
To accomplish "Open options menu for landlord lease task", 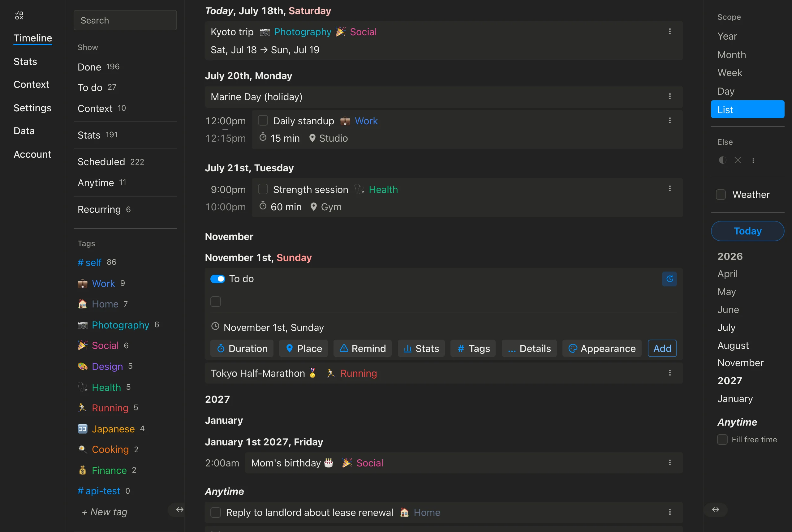I will 670,512.
